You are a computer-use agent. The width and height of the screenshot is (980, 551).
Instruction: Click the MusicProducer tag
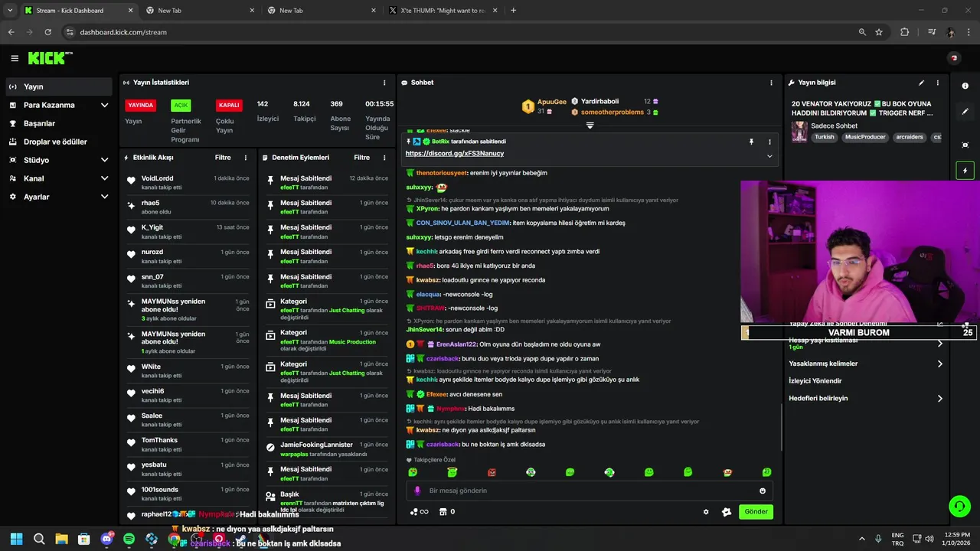click(865, 137)
